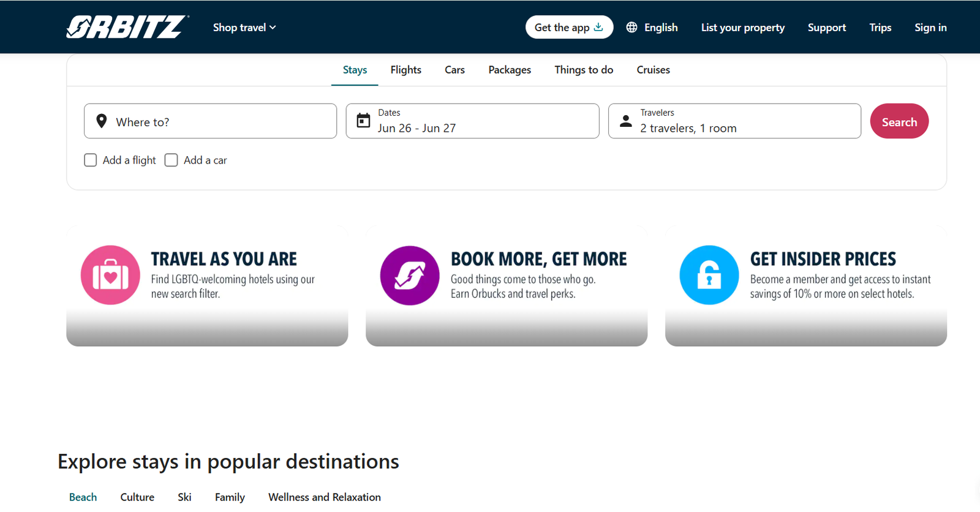Switch to the Cruises tab
Screen dimensions: 980x512
click(x=653, y=70)
